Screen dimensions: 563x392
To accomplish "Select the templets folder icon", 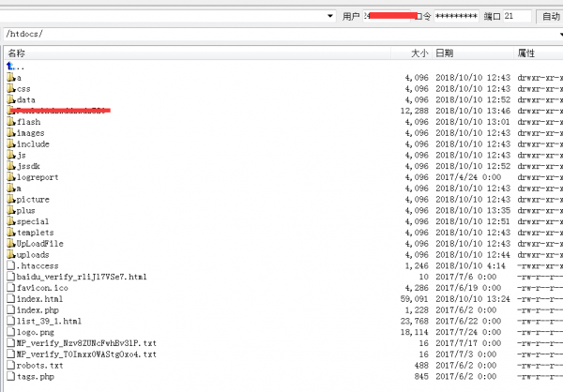I will pyautogui.click(x=11, y=232).
